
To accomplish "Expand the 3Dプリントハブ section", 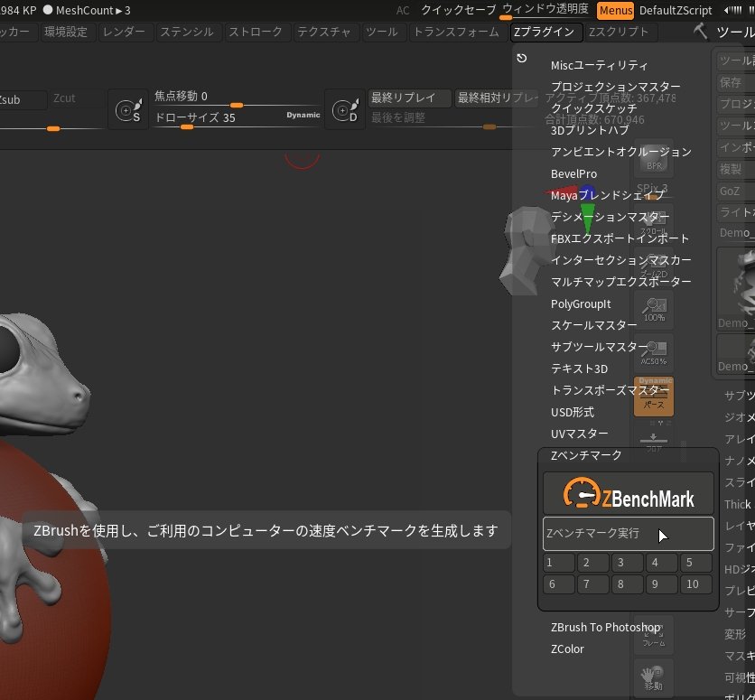I will [590, 130].
